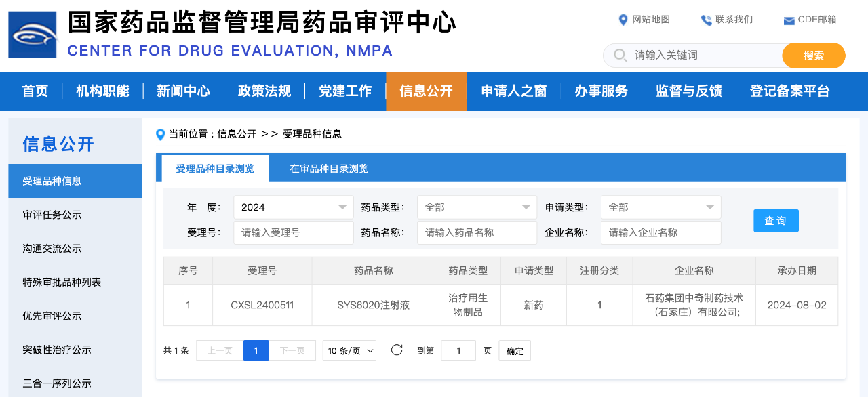Image resolution: width=868 pixels, height=397 pixels.
Task: Click the CDE logo icon
Action: click(x=33, y=35)
